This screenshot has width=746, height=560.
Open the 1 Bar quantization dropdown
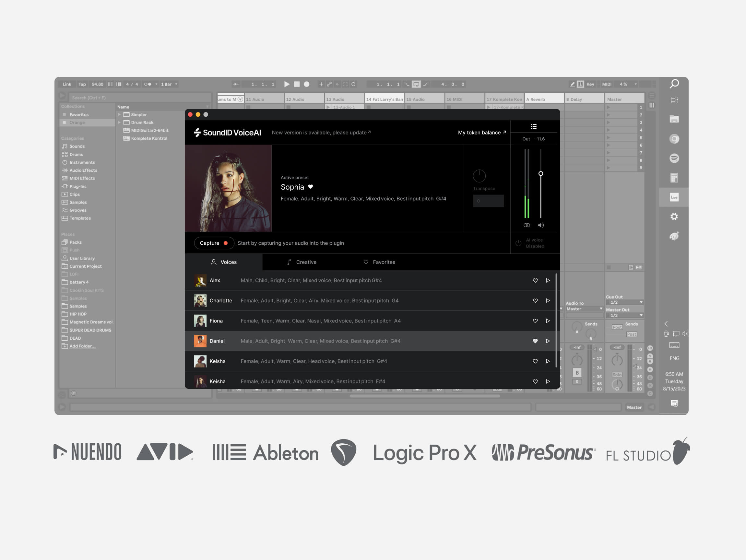[169, 84]
